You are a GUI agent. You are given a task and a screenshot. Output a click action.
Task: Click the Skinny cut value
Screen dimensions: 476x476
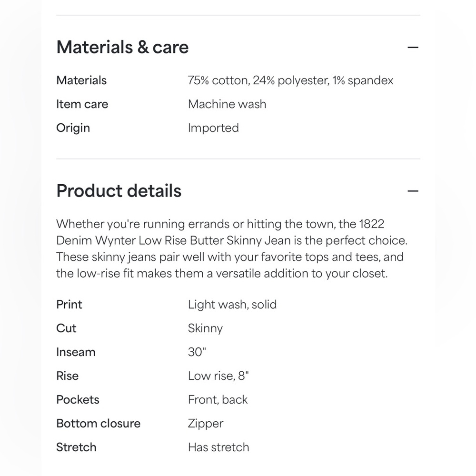click(205, 328)
